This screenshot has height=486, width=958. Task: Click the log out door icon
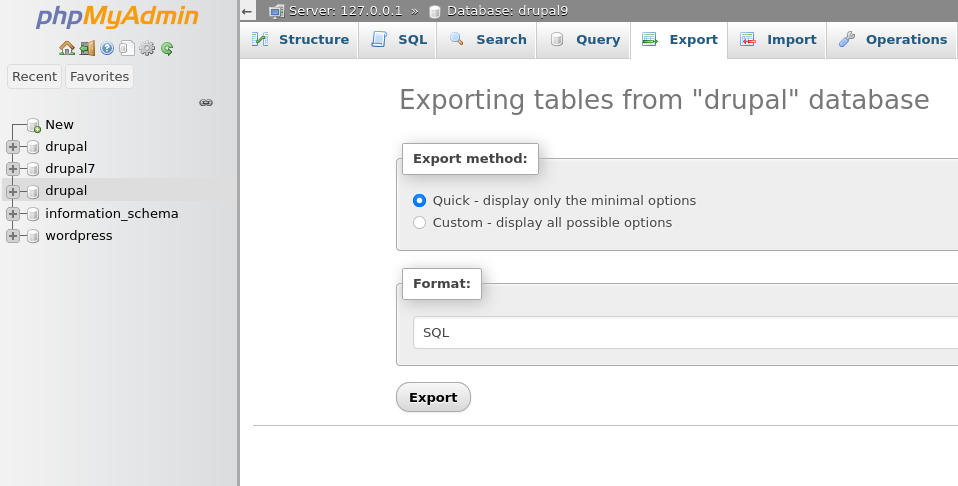87,48
